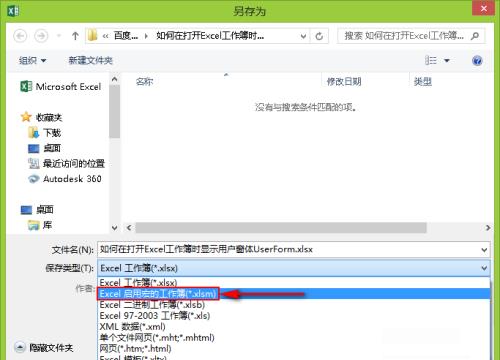Click 隐藏文件夹 to collapse browser
This screenshot has height=360, width=500.
click(44, 348)
